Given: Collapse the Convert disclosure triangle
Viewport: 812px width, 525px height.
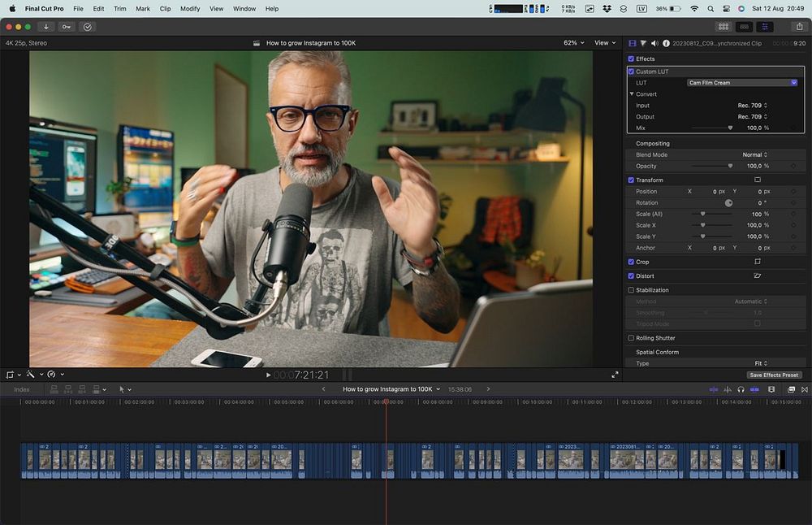Looking at the screenshot, I should click(632, 94).
